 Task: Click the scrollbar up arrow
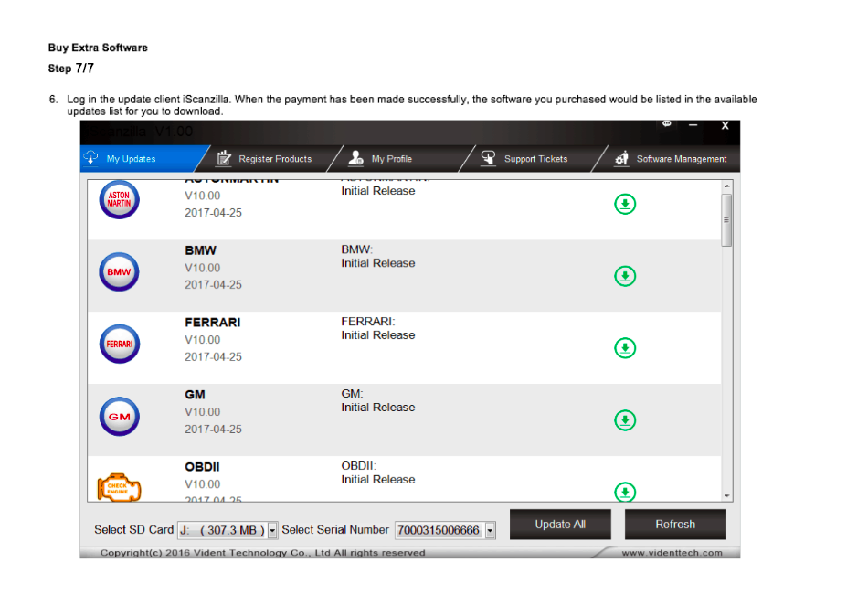tap(727, 186)
